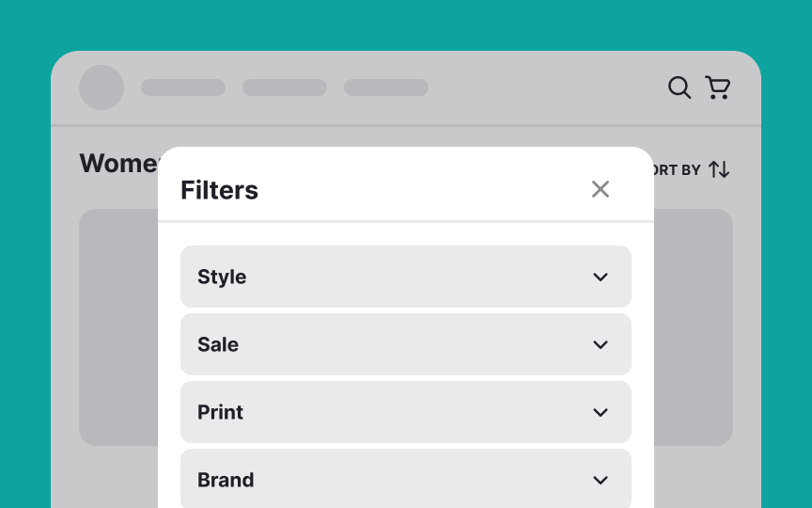Click the Filters dialog title
This screenshot has height=508, width=812.
(x=219, y=190)
